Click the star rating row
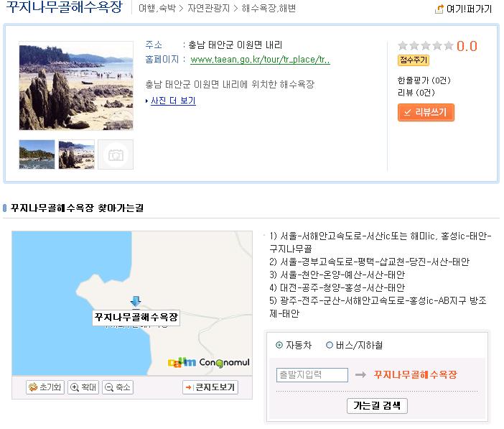Viewport: 504px width, 429px height. [x=426, y=46]
